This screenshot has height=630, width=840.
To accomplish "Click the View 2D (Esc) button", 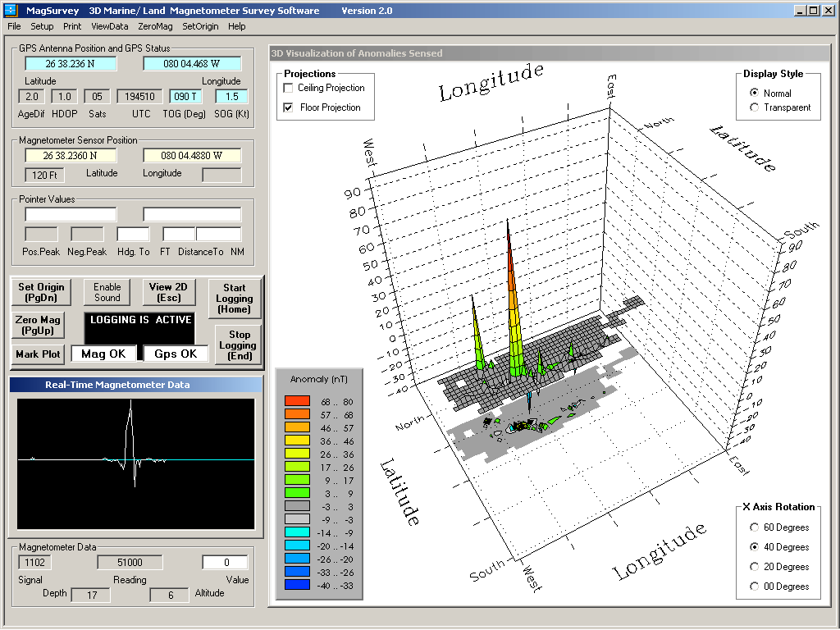I will pyautogui.click(x=168, y=294).
